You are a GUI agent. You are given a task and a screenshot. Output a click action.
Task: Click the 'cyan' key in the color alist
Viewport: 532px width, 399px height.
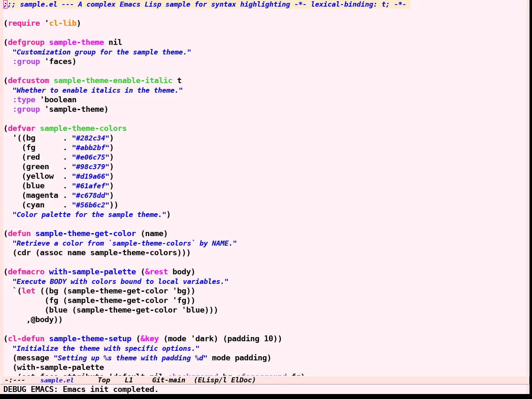35,205
